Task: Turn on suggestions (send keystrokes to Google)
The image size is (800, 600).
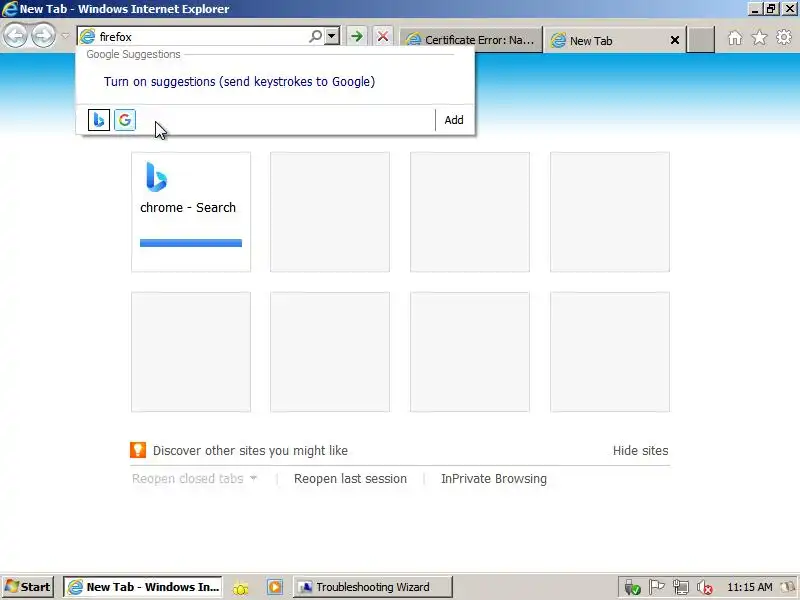Action: point(239,82)
